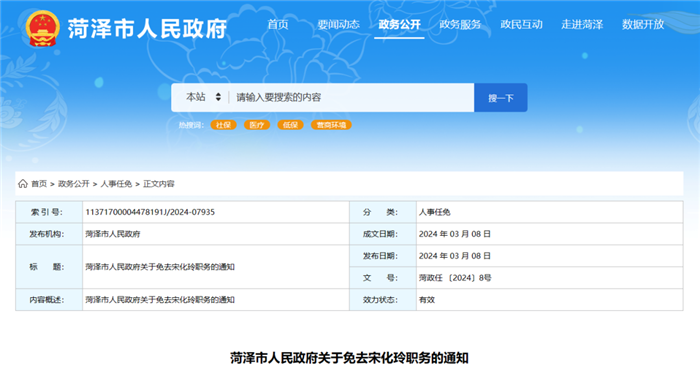Select the 社保 hot search tag
The width and height of the screenshot is (700, 376).
[x=223, y=125]
